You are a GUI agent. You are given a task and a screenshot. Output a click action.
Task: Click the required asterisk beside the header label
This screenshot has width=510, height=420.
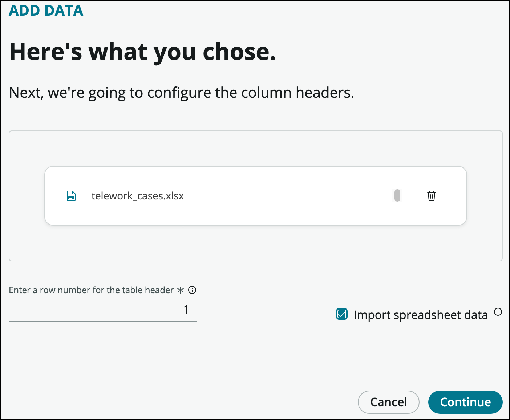pyautogui.click(x=181, y=290)
